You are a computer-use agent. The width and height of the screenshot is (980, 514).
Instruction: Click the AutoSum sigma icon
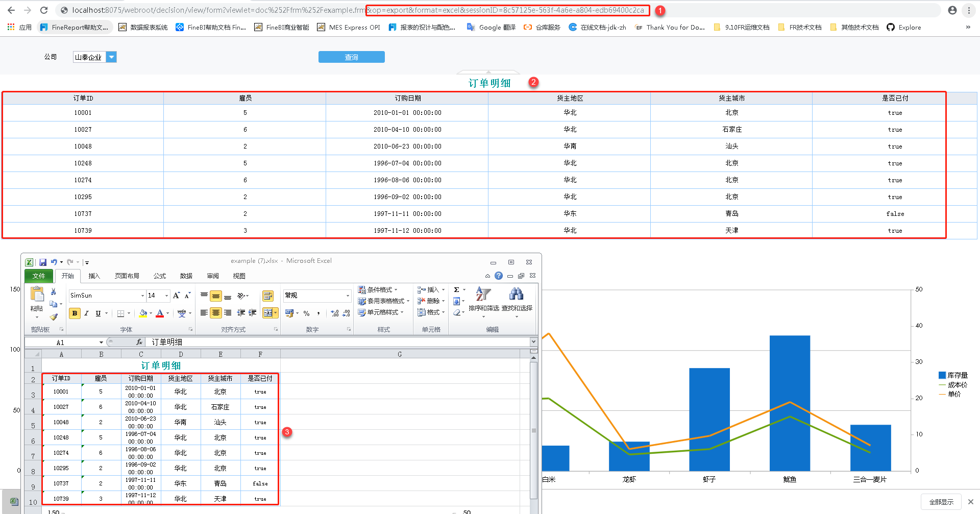click(x=457, y=290)
